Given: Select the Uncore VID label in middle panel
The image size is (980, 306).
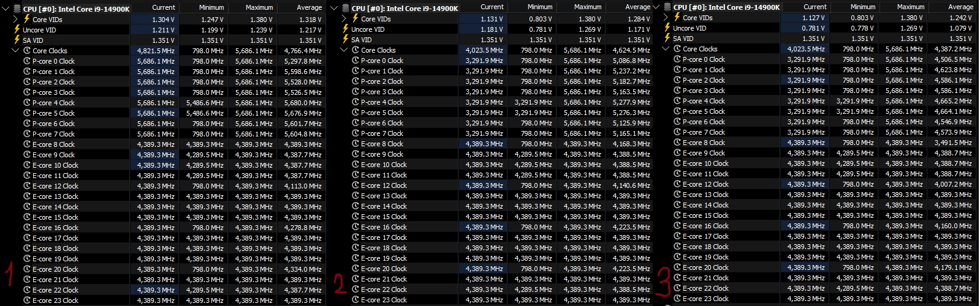Looking at the screenshot, I should 368,29.
